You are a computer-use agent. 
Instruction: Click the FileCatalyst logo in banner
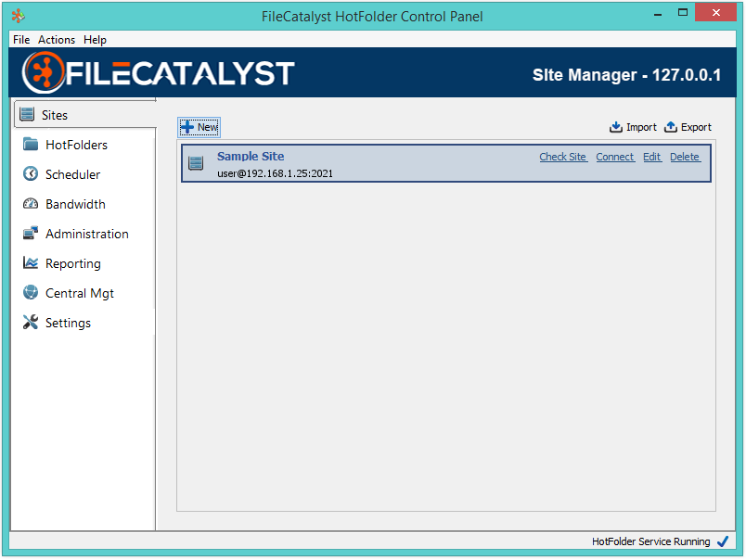point(158,73)
